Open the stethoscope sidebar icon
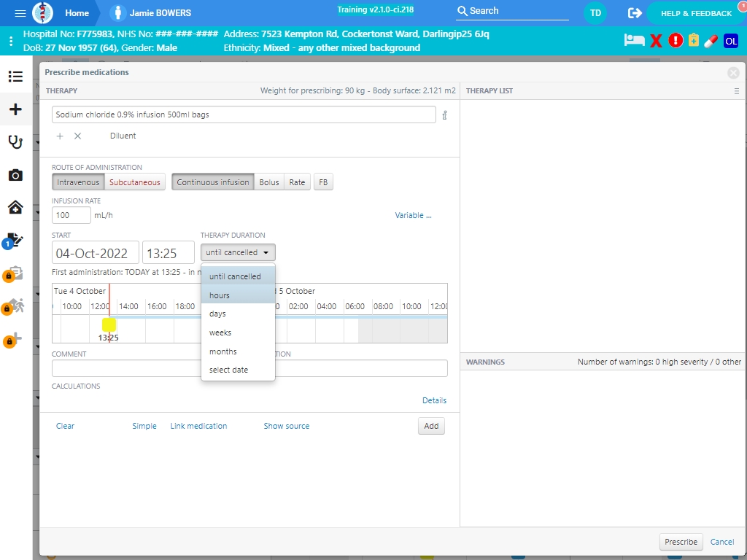Viewport: 747px width, 560px height. click(15, 142)
